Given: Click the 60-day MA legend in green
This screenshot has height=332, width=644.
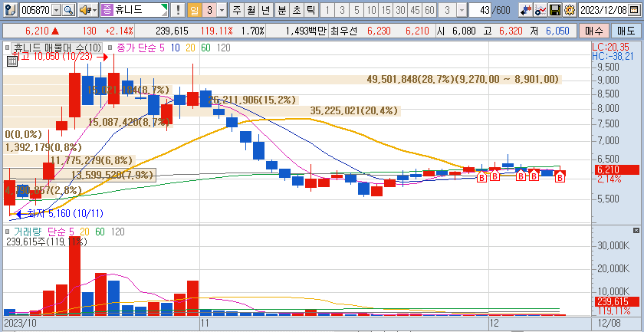Looking at the screenshot, I should pyautogui.click(x=205, y=48).
